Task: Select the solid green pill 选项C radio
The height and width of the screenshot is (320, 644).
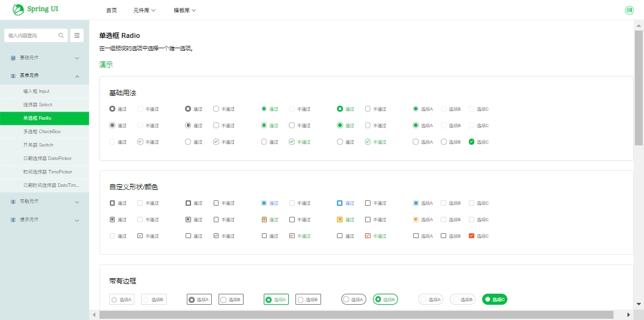Action: [494, 299]
